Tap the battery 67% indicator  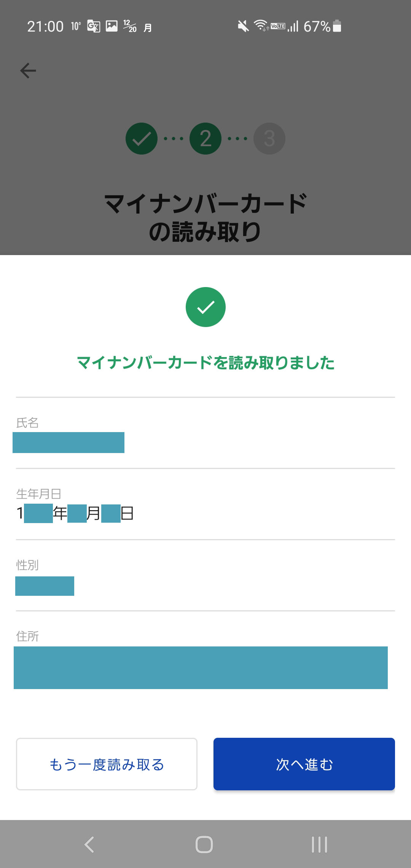[322, 26]
